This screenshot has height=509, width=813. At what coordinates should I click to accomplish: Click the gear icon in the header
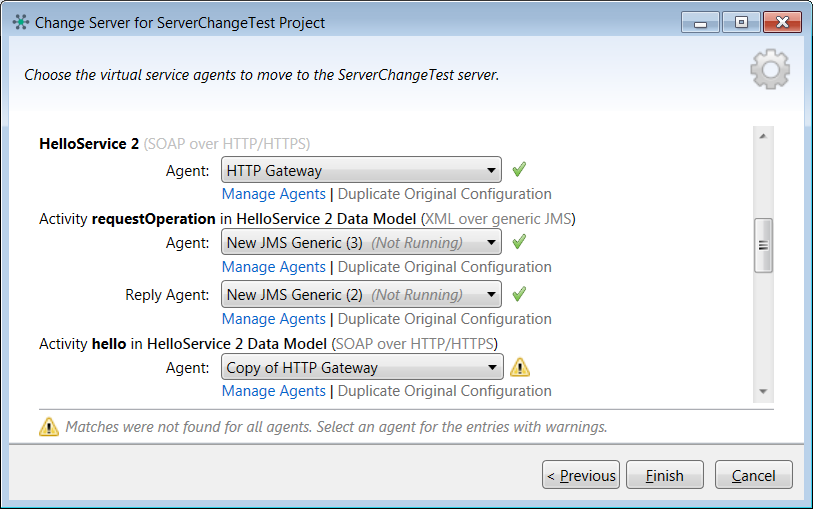[769, 68]
